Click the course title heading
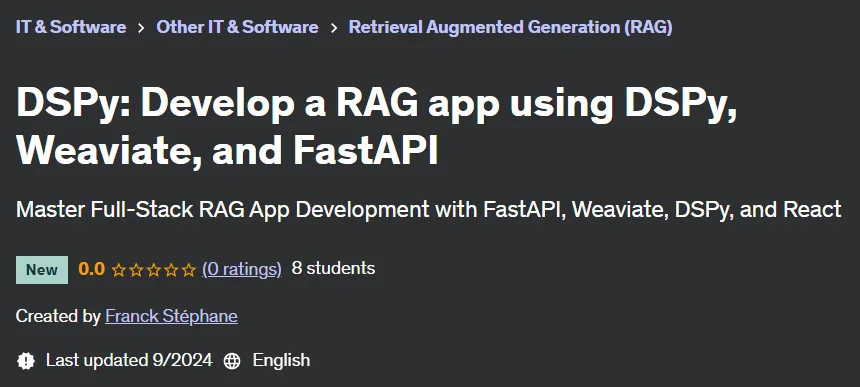The width and height of the screenshot is (860, 387). 377,127
